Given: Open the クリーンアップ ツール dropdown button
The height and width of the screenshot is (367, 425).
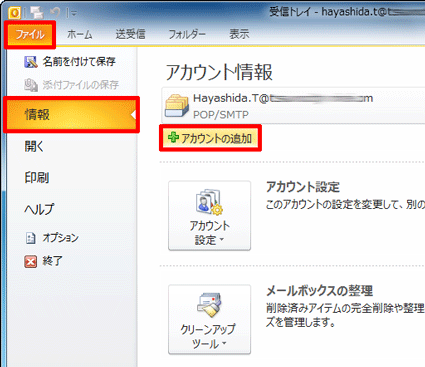Looking at the screenshot, I should click(x=209, y=319).
